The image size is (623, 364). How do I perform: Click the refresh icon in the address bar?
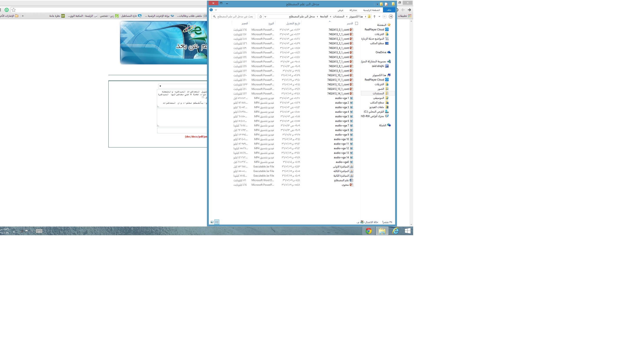[x=261, y=17]
